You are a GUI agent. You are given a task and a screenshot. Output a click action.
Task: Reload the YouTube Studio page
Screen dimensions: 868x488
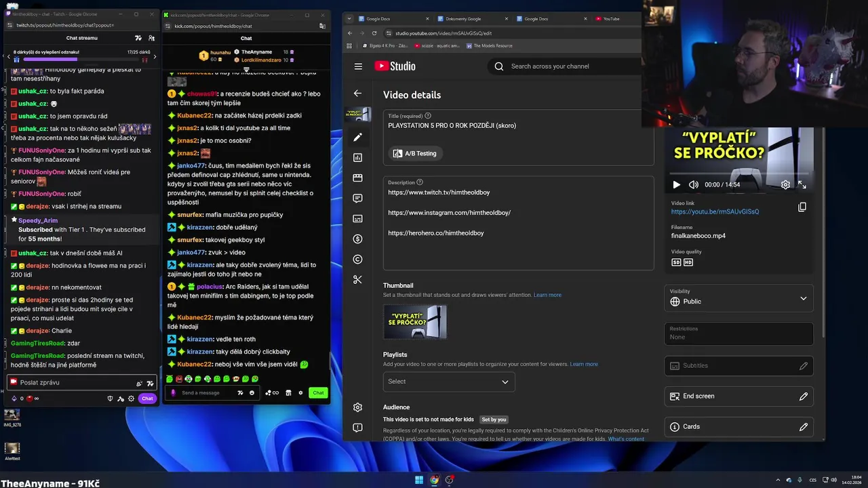(374, 33)
